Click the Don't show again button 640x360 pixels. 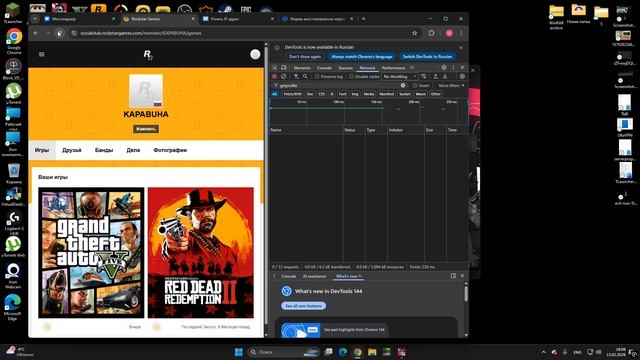[305, 57]
